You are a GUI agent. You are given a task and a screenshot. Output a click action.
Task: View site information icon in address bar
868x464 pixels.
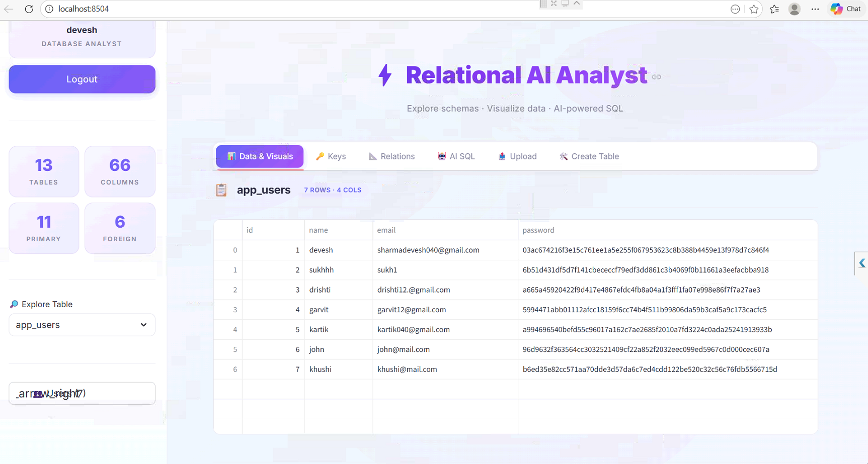(49, 9)
